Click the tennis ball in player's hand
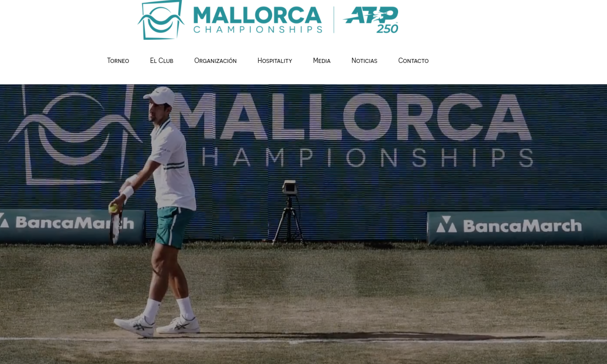 [114, 208]
